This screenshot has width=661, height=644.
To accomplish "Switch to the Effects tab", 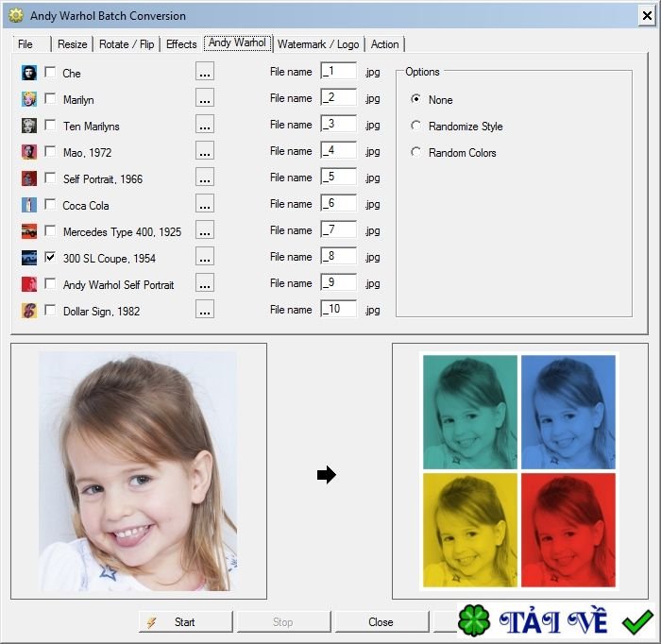I will click(181, 44).
